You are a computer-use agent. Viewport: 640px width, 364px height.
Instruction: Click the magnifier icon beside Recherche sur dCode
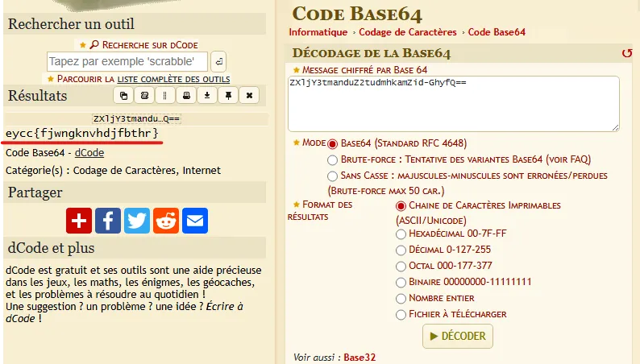pyautogui.click(x=94, y=44)
